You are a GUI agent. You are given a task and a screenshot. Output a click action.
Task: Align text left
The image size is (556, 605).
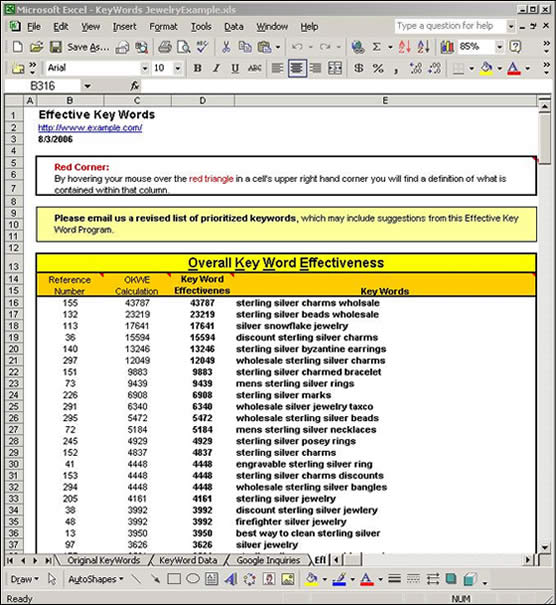click(277, 68)
